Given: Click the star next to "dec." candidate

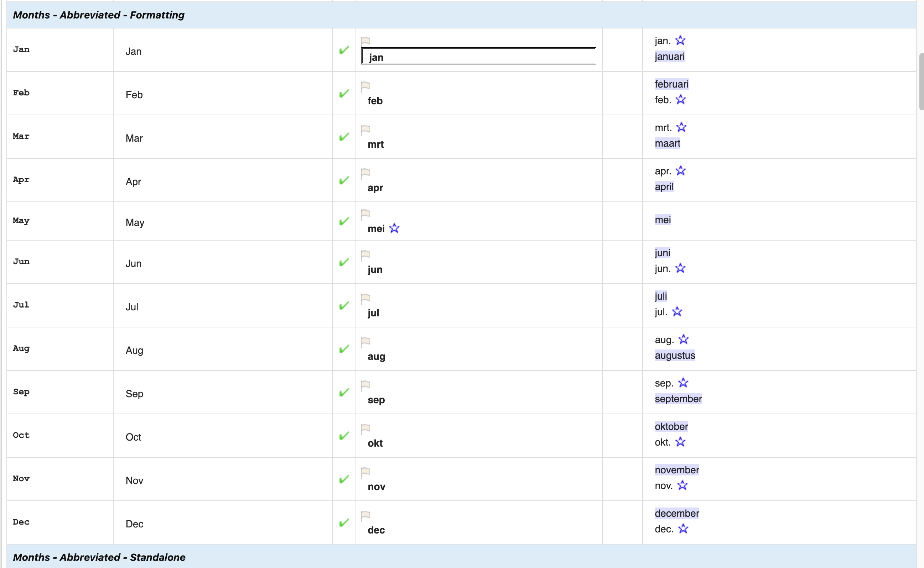Looking at the screenshot, I should coord(684,529).
